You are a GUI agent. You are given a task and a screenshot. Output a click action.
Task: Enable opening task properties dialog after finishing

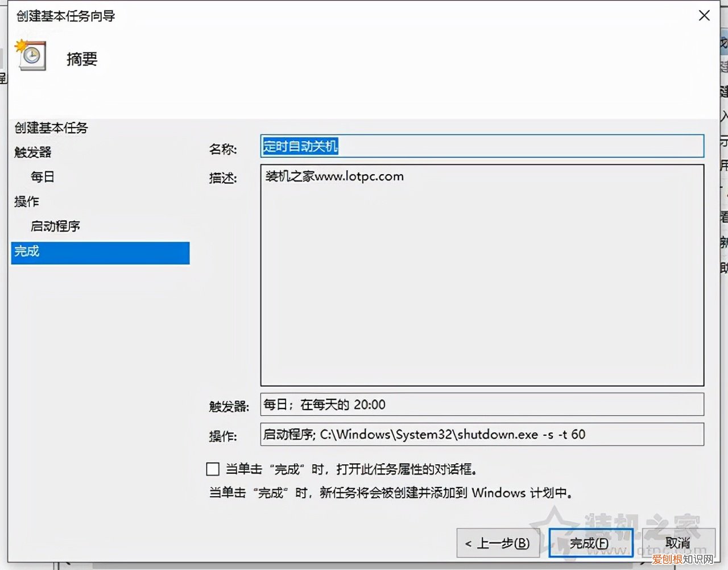click(212, 469)
